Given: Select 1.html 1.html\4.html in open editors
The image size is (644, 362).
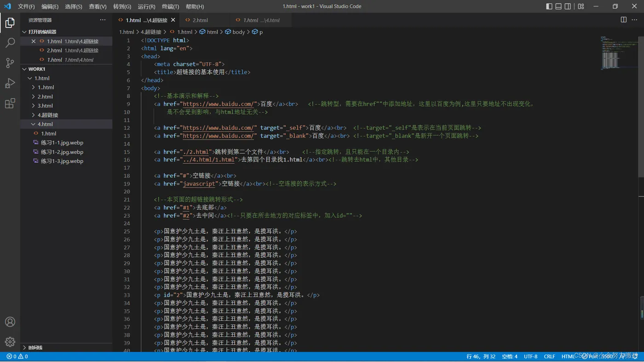Looking at the screenshot, I should 66,60.
